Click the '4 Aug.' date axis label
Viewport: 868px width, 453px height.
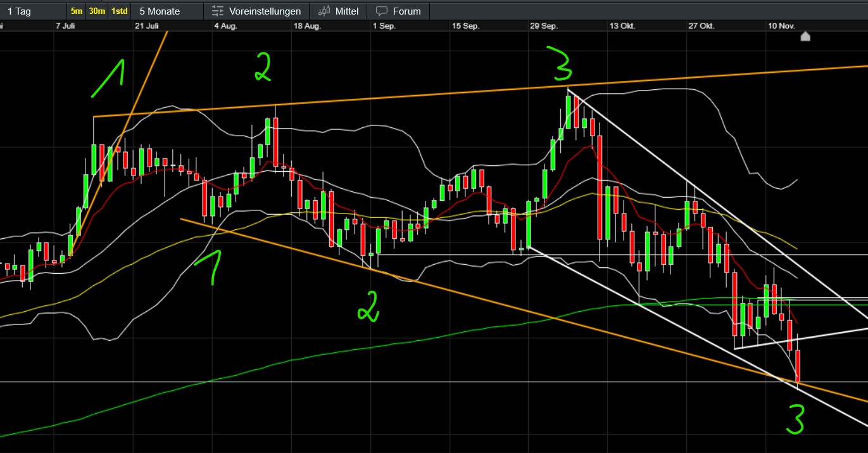(x=226, y=26)
